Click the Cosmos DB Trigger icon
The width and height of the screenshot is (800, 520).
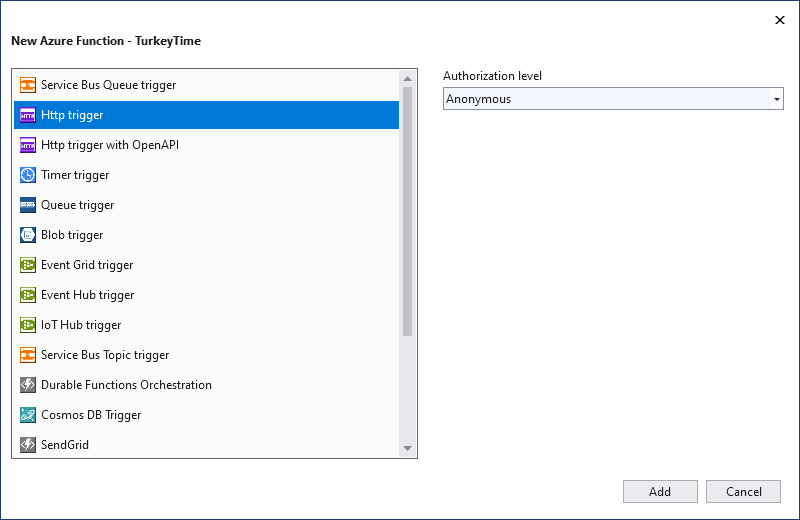coord(28,415)
